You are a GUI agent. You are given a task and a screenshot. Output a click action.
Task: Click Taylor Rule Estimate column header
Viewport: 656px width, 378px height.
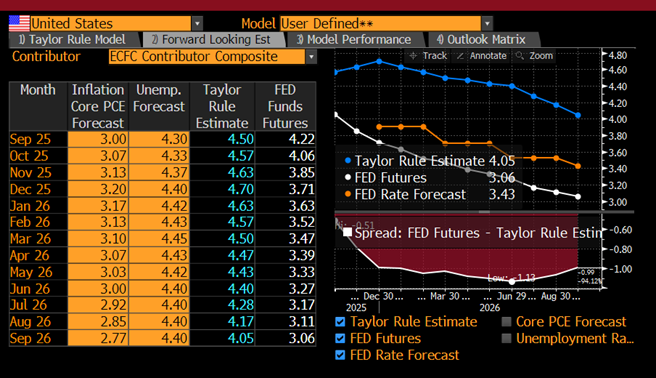pos(222,106)
